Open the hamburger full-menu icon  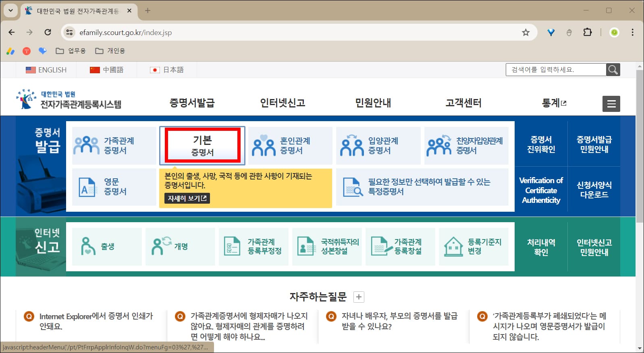[x=611, y=104]
